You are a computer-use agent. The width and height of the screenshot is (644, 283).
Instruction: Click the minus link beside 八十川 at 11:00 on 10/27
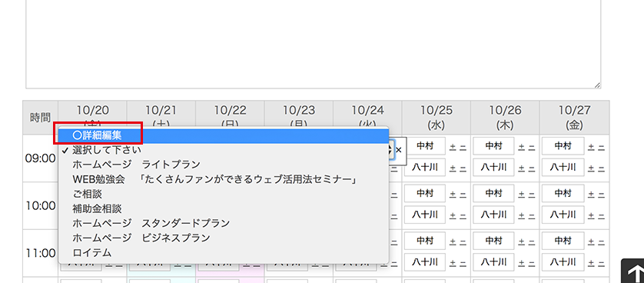click(x=601, y=262)
